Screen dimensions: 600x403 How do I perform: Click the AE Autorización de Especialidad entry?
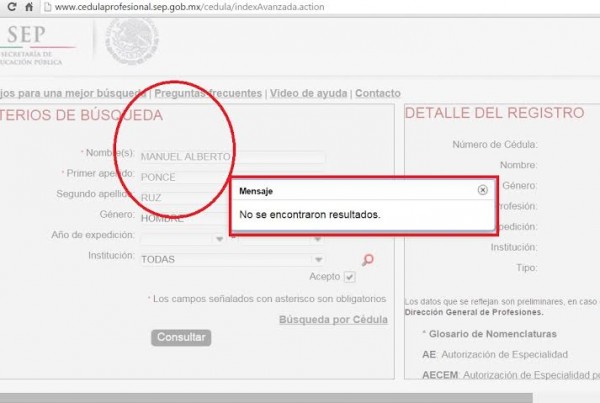pyautogui.click(x=495, y=354)
